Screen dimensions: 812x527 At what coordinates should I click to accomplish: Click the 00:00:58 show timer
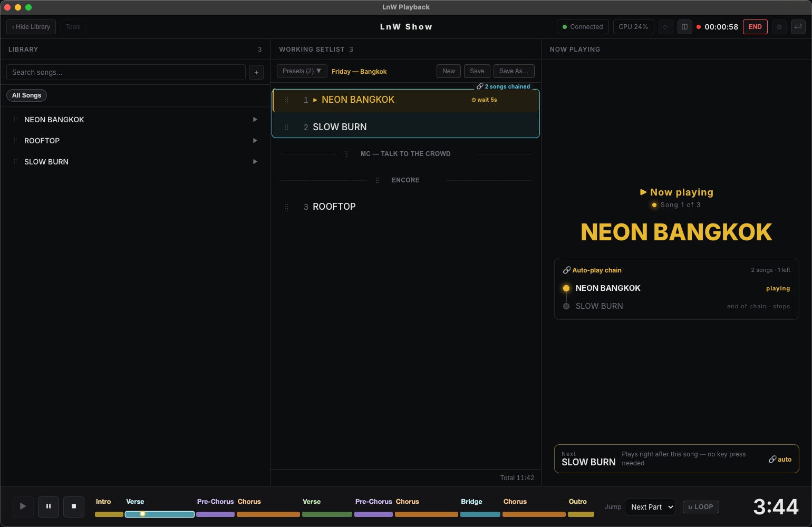point(721,27)
